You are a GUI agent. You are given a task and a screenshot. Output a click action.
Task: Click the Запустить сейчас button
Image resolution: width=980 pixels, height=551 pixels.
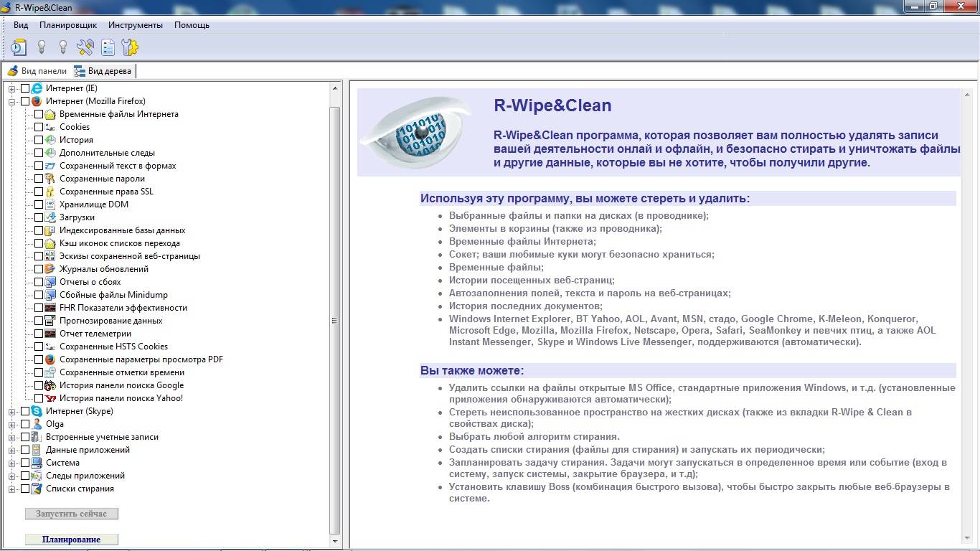pyautogui.click(x=72, y=514)
